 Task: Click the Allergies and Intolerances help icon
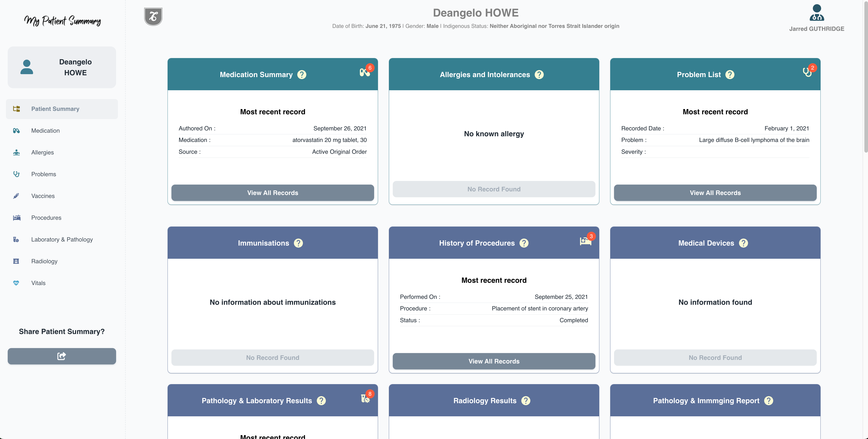point(539,75)
